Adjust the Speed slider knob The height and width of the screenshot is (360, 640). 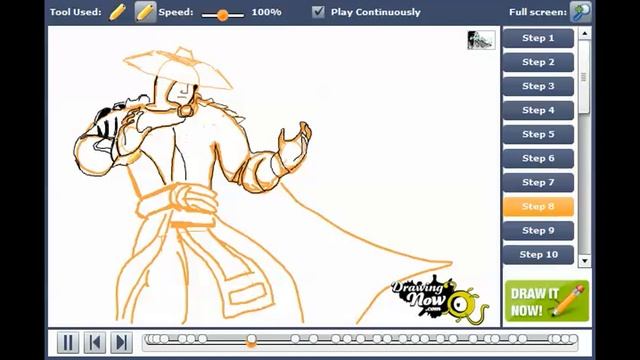coord(222,15)
